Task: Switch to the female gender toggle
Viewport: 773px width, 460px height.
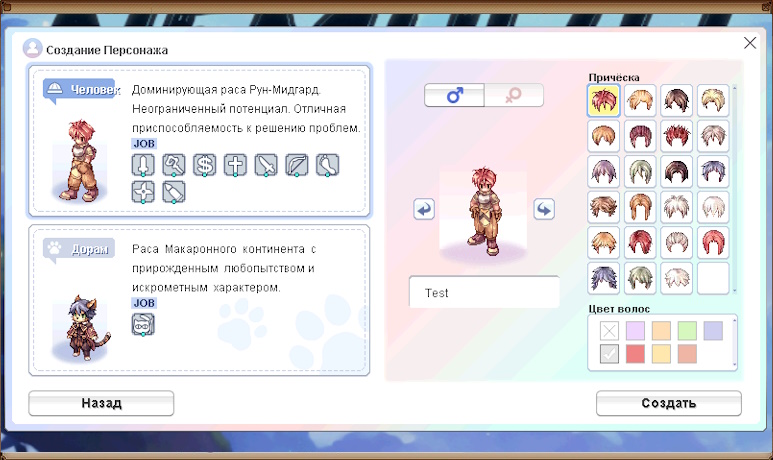Action: [x=514, y=95]
